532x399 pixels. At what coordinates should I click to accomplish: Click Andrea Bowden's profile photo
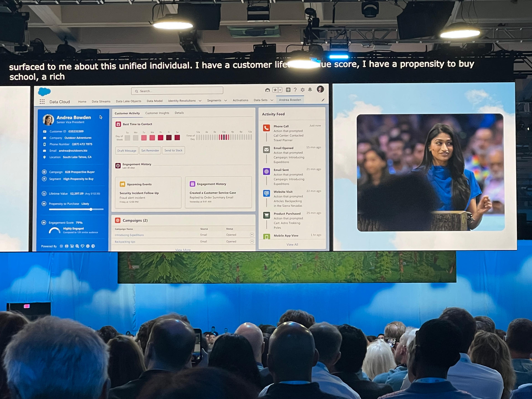48,120
